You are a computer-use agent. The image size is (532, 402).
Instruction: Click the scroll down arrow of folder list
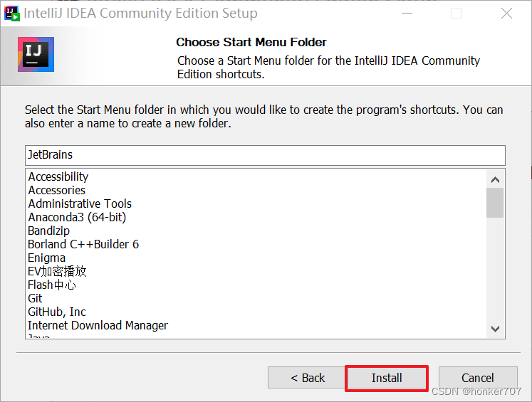click(x=495, y=329)
